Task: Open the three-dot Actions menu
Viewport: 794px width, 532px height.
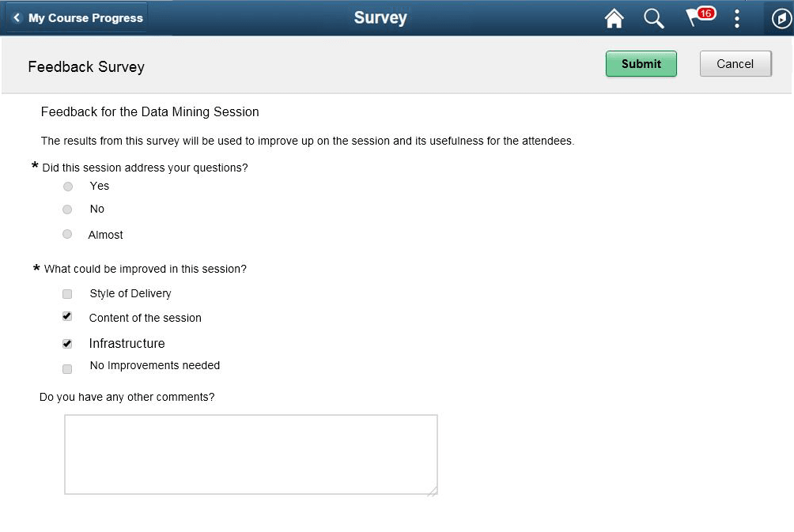Action: click(x=737, y=17)
